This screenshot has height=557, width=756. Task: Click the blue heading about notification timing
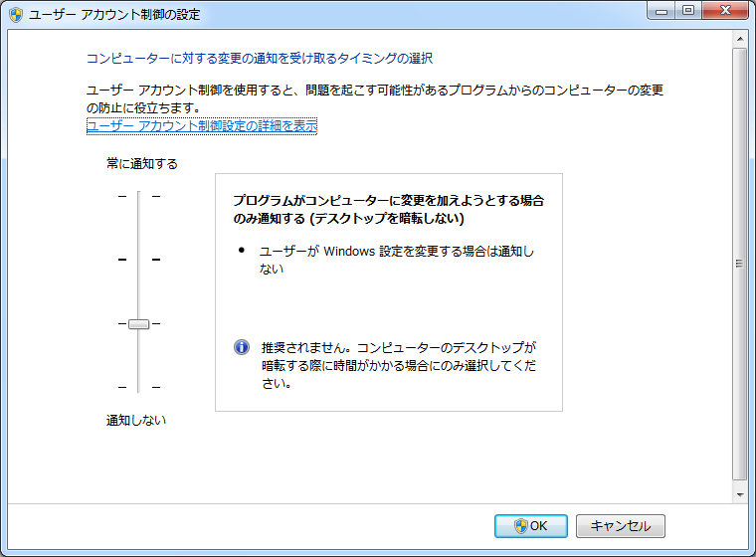pos(260,59)
